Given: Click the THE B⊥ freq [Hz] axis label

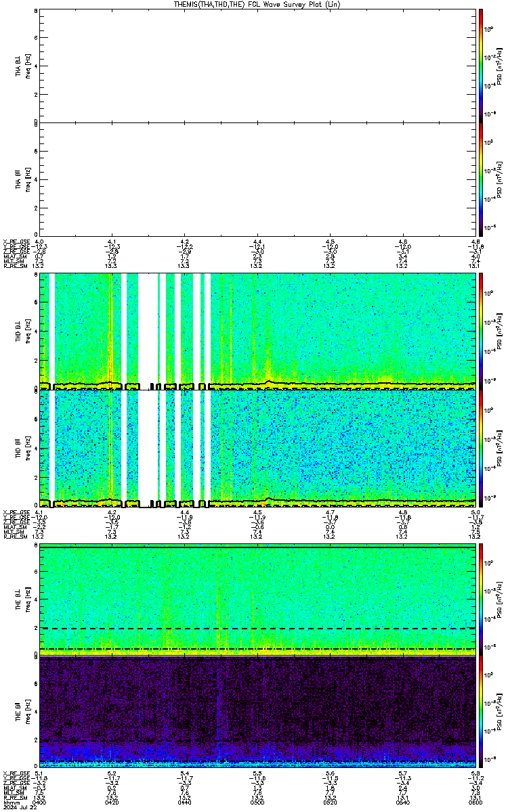Looking at the screenshot, I should pyautogui.click(x=26, y=600).
